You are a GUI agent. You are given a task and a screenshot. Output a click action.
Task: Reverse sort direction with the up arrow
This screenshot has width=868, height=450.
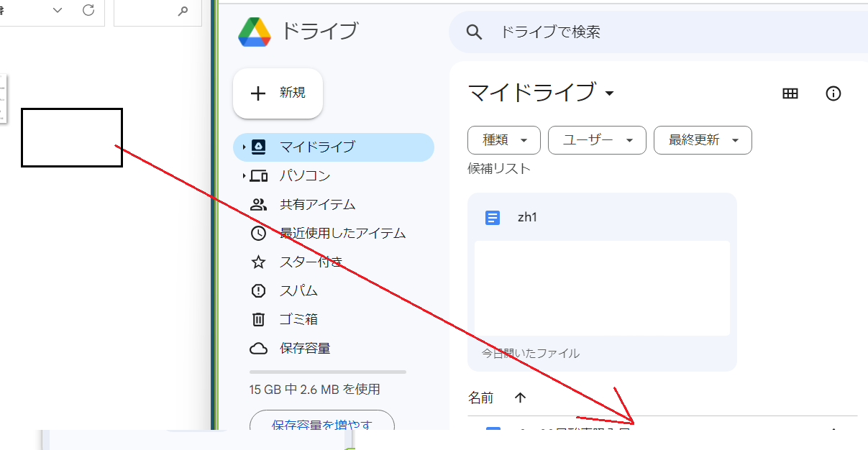coord(521,398)
